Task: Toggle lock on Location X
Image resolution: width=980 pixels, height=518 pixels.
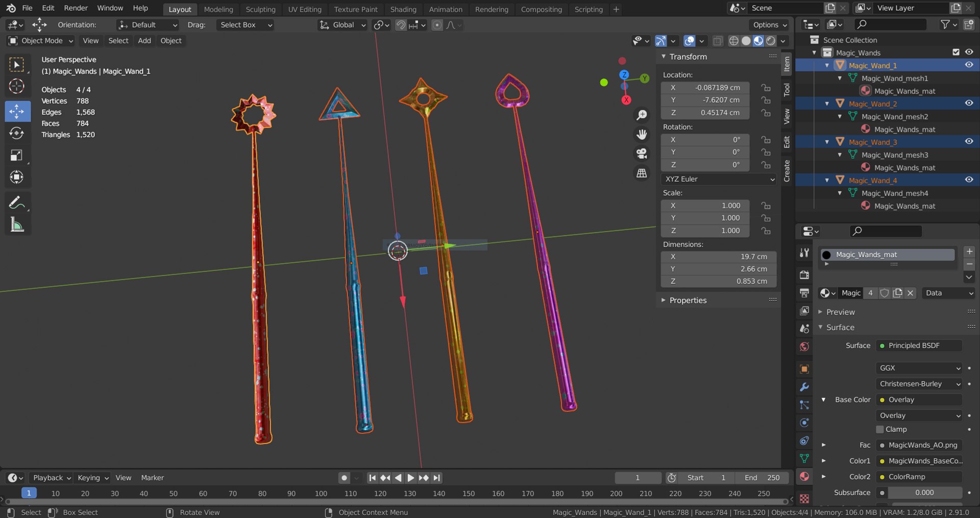Action: pos(766,88)
